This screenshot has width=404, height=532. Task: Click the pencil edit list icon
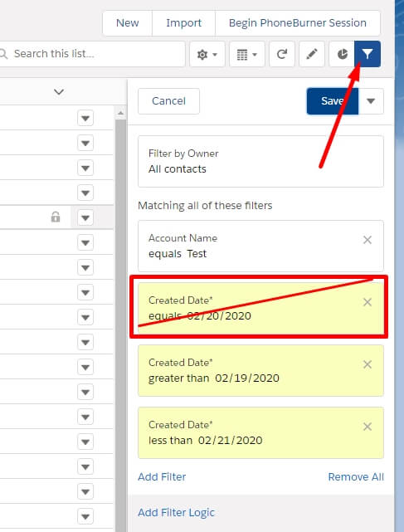pyautogui.click(x=312, y=54)
